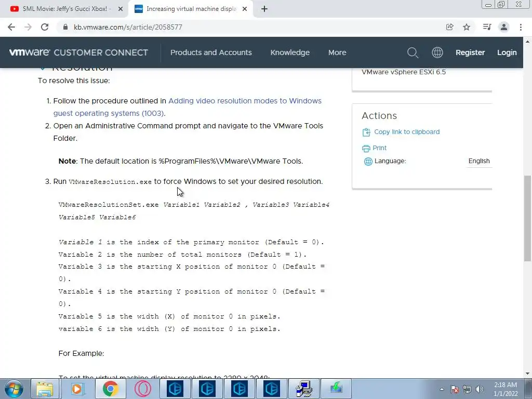This screenshot has height=399, width=532.
Task: Click the network tray icon
Action: tap(467, 389)
